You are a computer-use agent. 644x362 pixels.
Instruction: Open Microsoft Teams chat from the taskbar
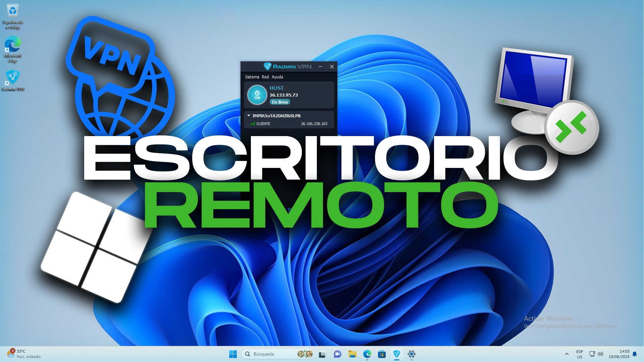[x=337, y=354]
